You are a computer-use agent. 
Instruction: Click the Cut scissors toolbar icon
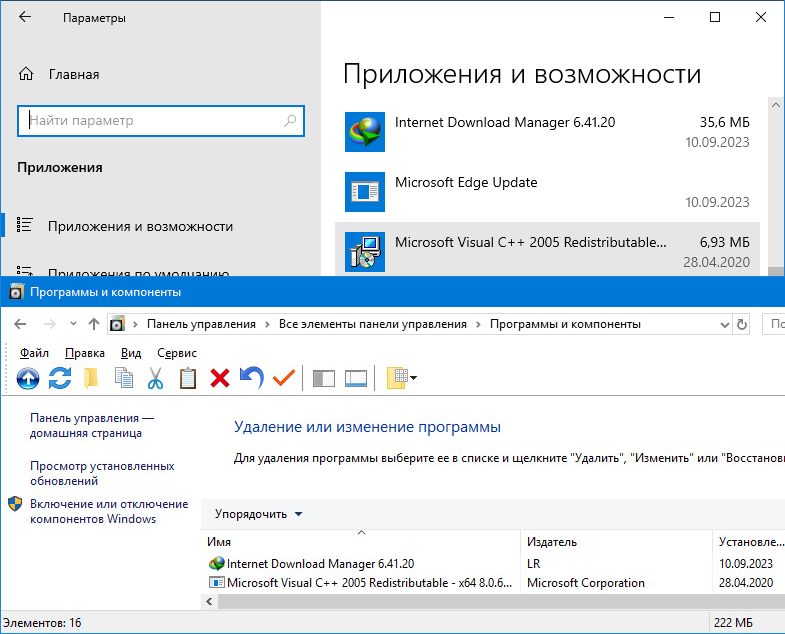coord(155,378)
